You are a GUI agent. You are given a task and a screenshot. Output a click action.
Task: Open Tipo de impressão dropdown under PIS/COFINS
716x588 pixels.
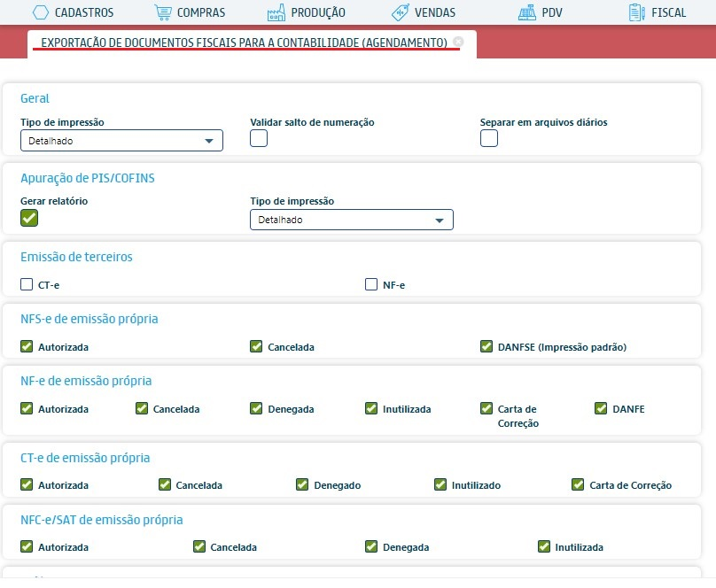352,220
